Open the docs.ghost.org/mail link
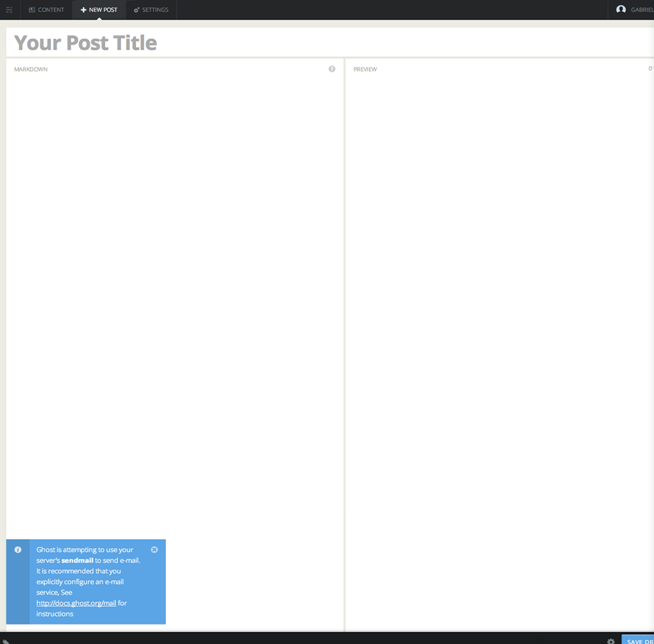654x644 pixels. click(77, 603)
